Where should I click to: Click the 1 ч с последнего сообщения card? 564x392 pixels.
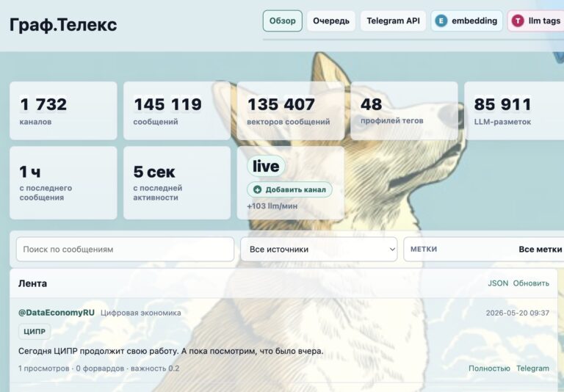coord(63,183)
